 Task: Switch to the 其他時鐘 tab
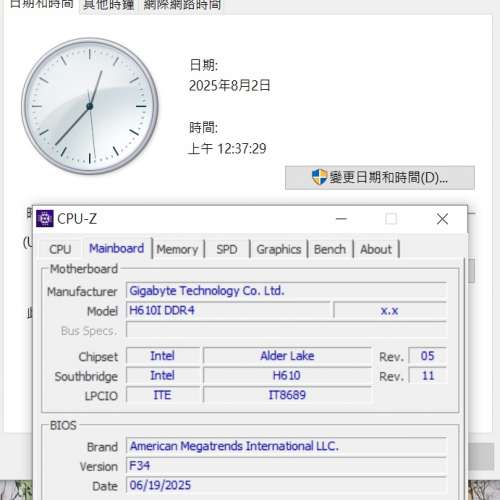(109, 5)
